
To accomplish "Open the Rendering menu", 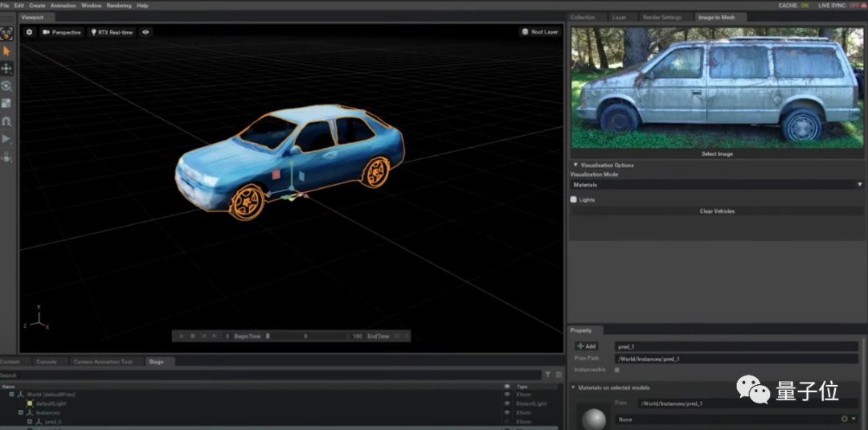I will (118, 6).
